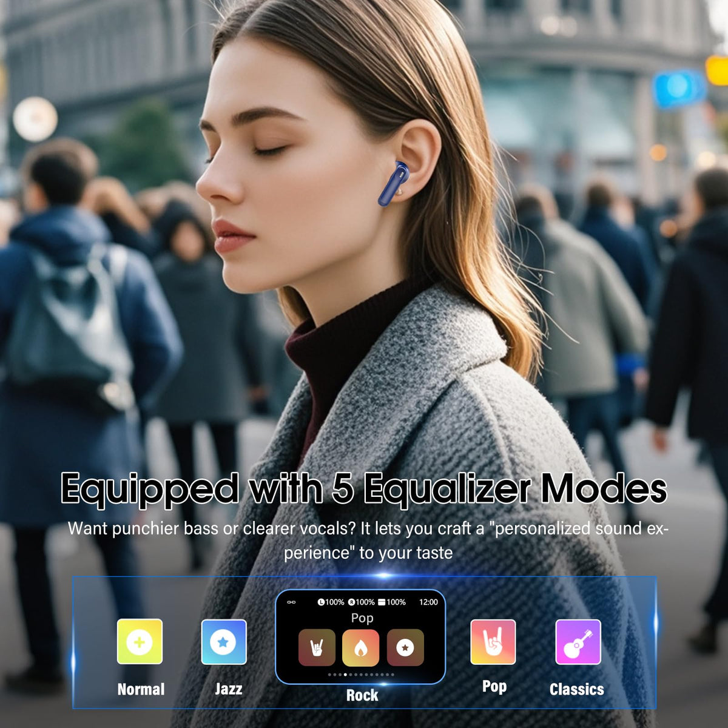Image resolution: width=728 pixels, height=728 pixels.
Task: Click the right earbud 100% battery indicator
Action: click(361, 602)
